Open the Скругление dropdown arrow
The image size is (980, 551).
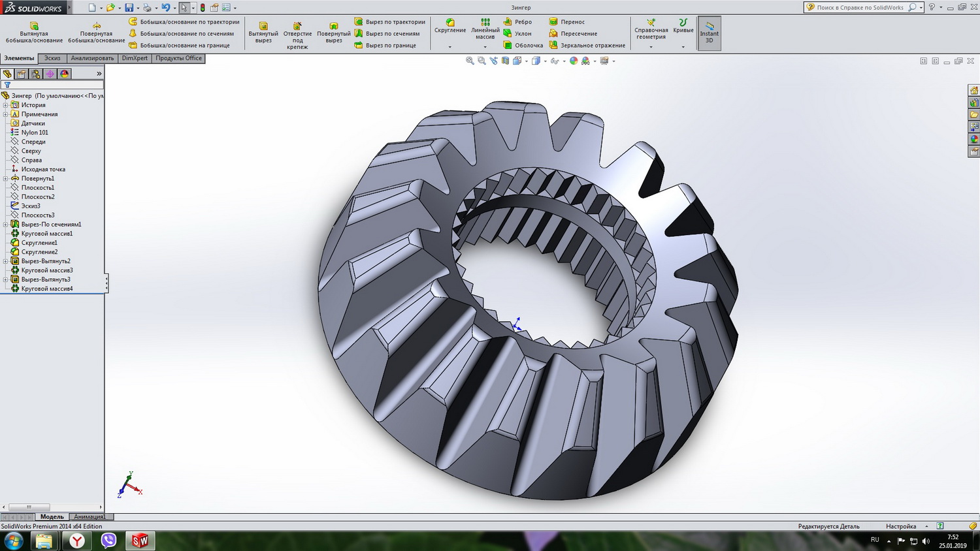450,47
